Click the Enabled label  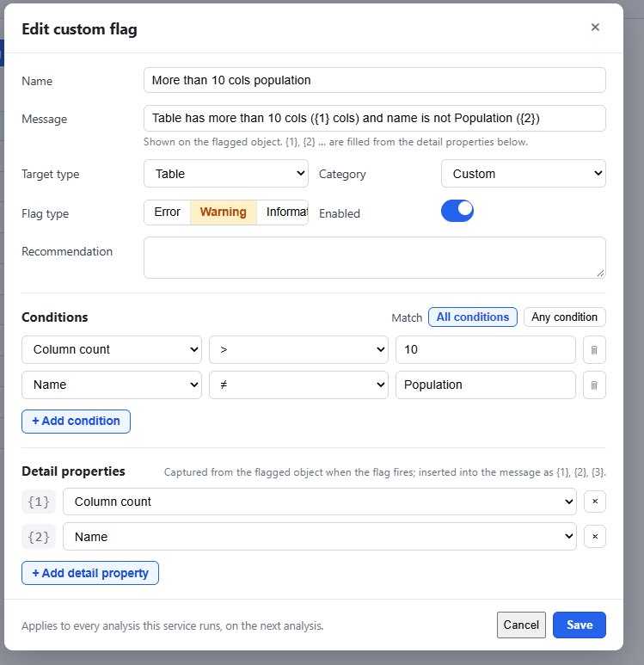click(x=339, y=213)
